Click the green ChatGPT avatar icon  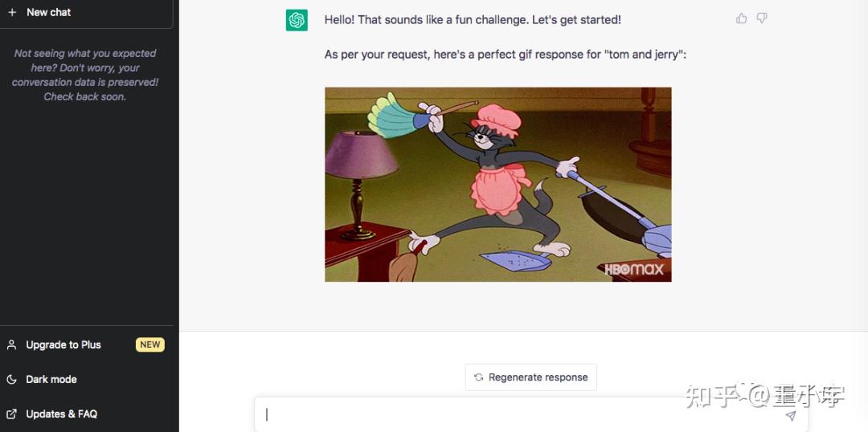click(x=297, y=20)
